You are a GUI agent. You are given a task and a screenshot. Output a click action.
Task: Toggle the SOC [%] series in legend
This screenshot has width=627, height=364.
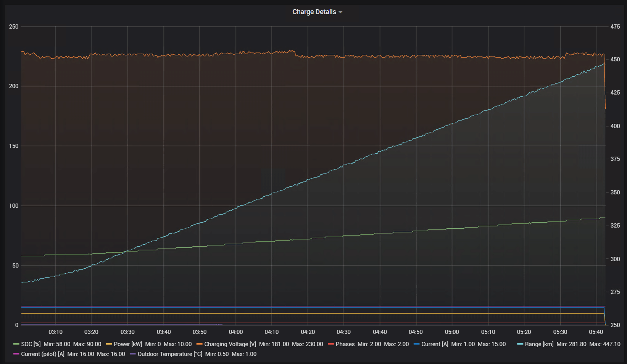point(31,344)
